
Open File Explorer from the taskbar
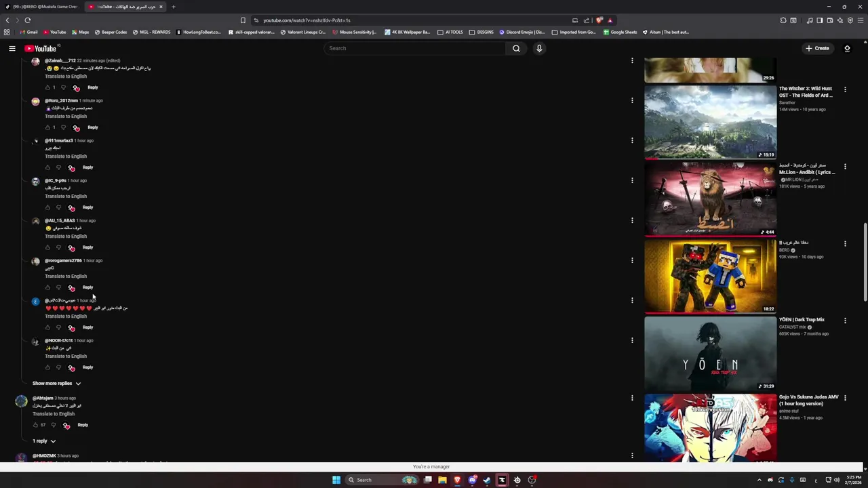pyautogui.click(x=442, y=480)
